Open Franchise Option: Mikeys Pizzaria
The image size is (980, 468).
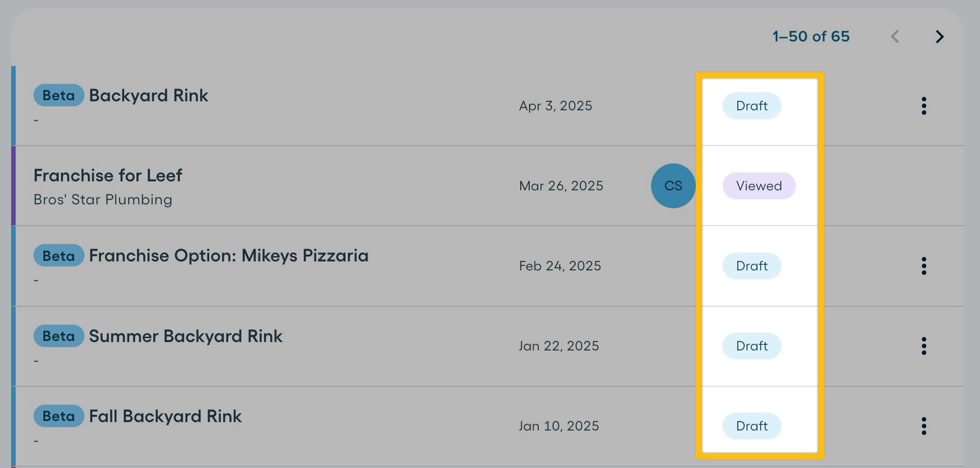click(229, 256)
